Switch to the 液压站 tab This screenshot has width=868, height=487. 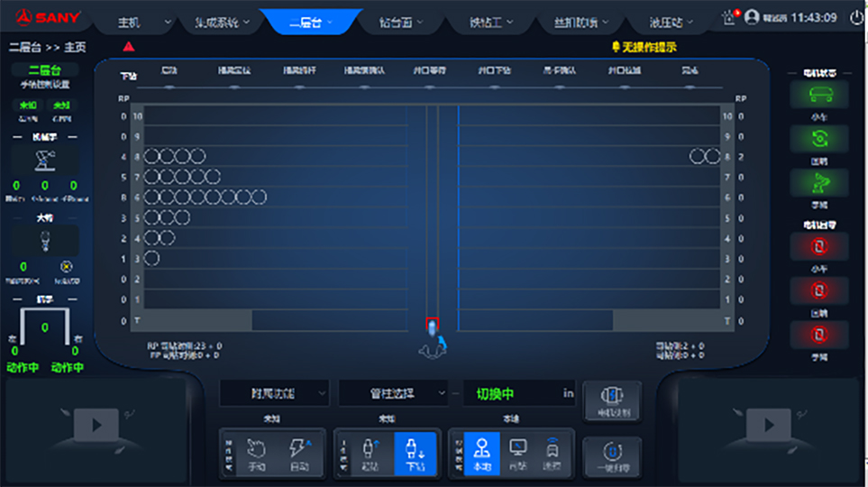click(673, 22)
